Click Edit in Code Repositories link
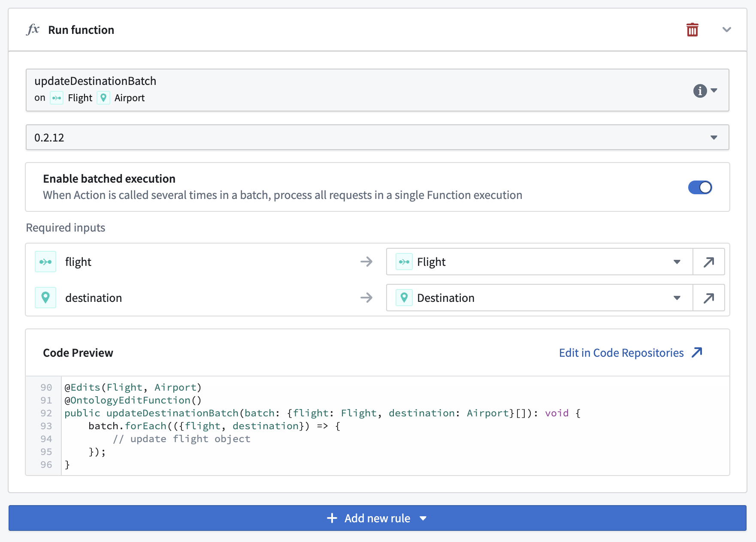The image size is (756, 542). [x=630, y=352]
